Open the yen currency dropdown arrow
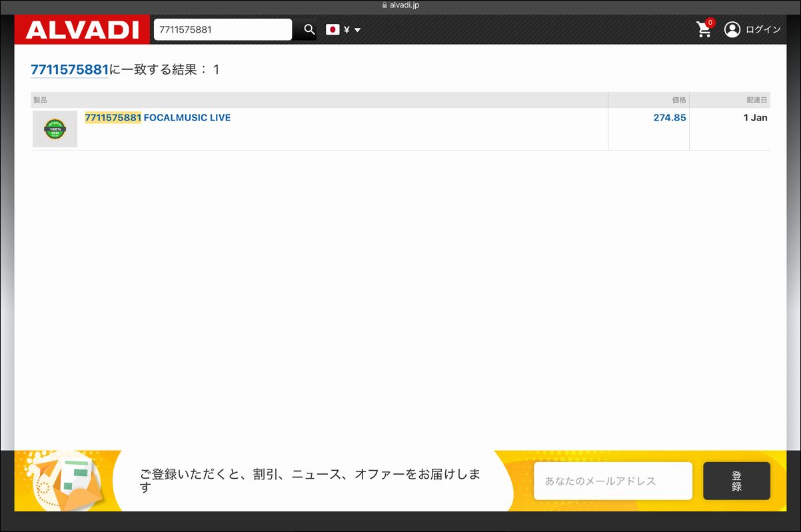 [357, 30]
